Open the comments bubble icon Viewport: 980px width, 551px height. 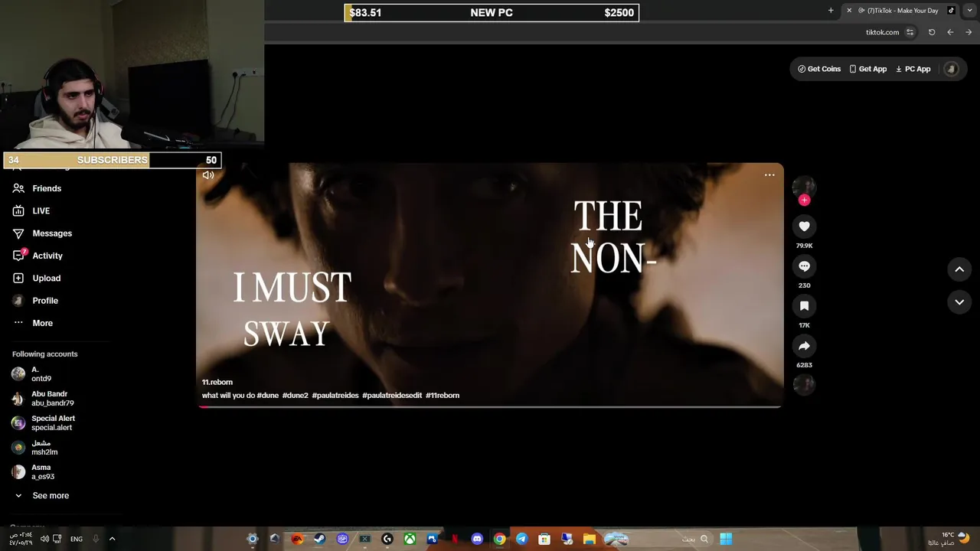[804, 266]
